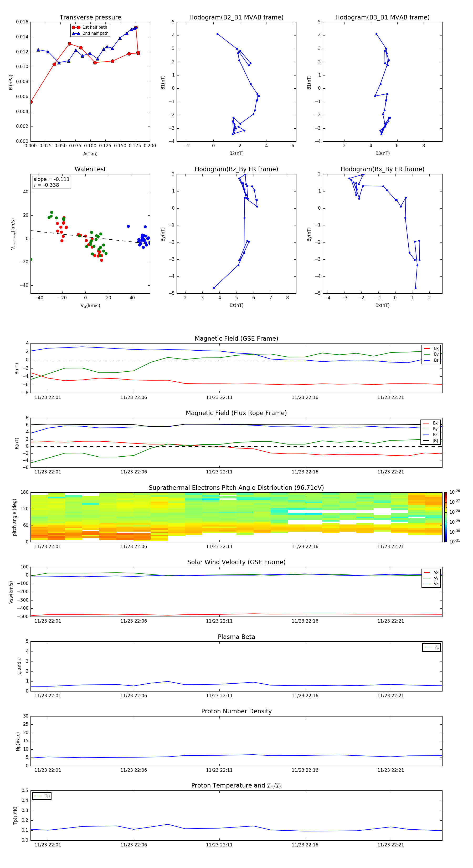Select the By entry in GSE legend
This screenshot has height=868, width=473.
point(431,354)
